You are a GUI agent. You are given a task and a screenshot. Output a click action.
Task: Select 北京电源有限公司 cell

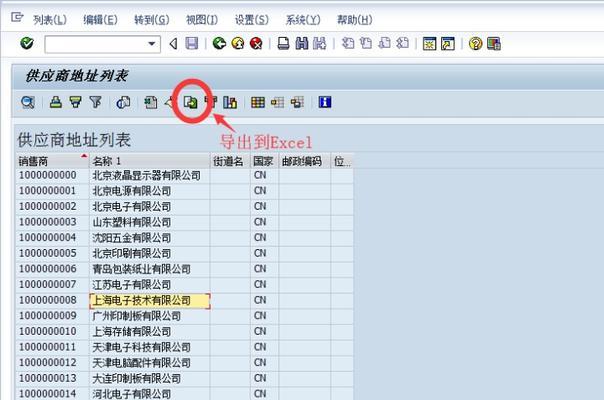pos(149,191)
